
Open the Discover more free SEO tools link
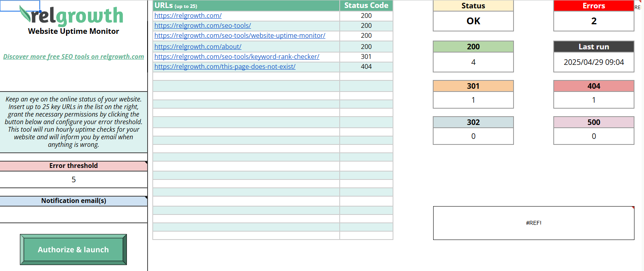74,57
